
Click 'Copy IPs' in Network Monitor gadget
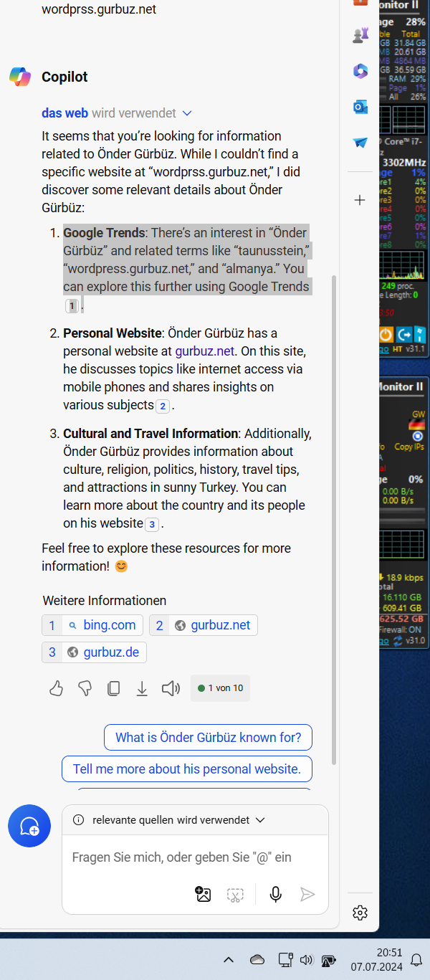408,447
